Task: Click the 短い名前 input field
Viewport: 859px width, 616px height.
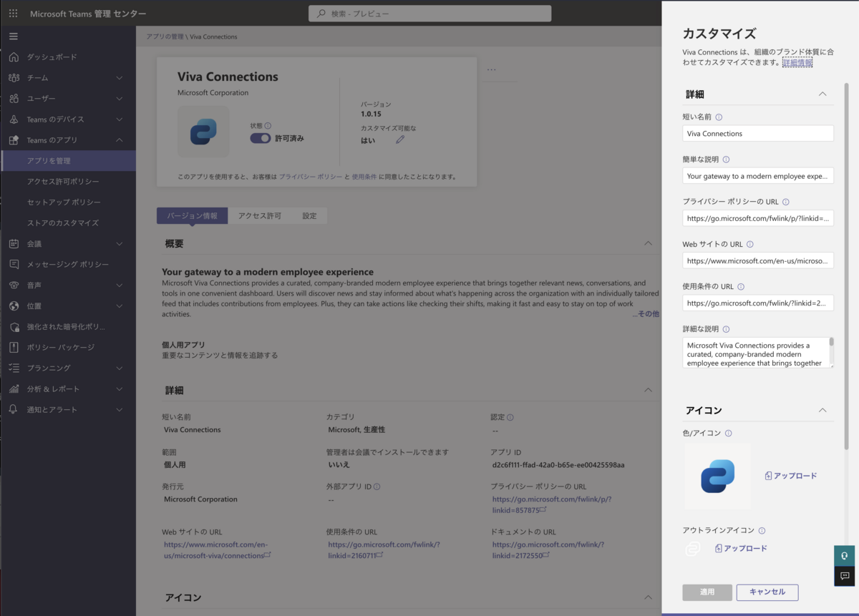Action: pos(758,134)
